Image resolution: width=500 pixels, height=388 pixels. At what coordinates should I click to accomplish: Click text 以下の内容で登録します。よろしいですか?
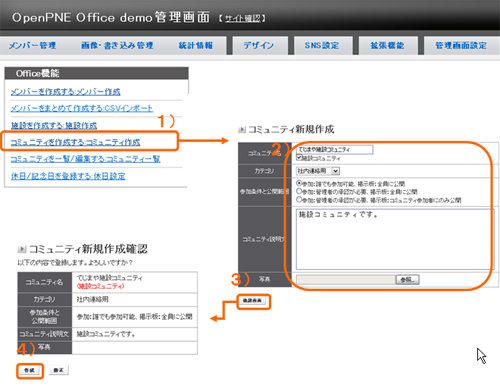(75, 263)
